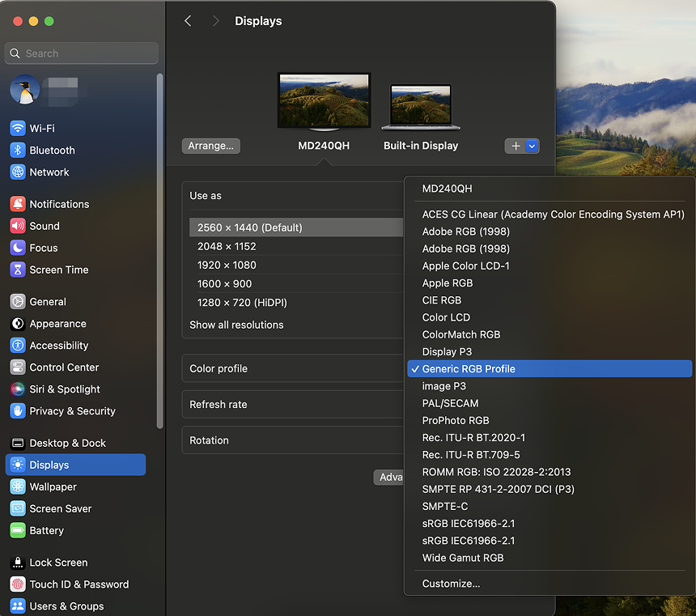The width and height of the screenshot is (696, 616).
Task: Select PAL/SECAM profile
Action: click(x=550, y=403)
